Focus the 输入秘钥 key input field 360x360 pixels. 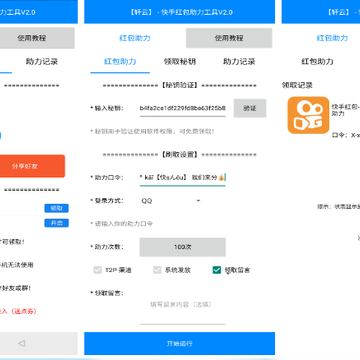183,109
